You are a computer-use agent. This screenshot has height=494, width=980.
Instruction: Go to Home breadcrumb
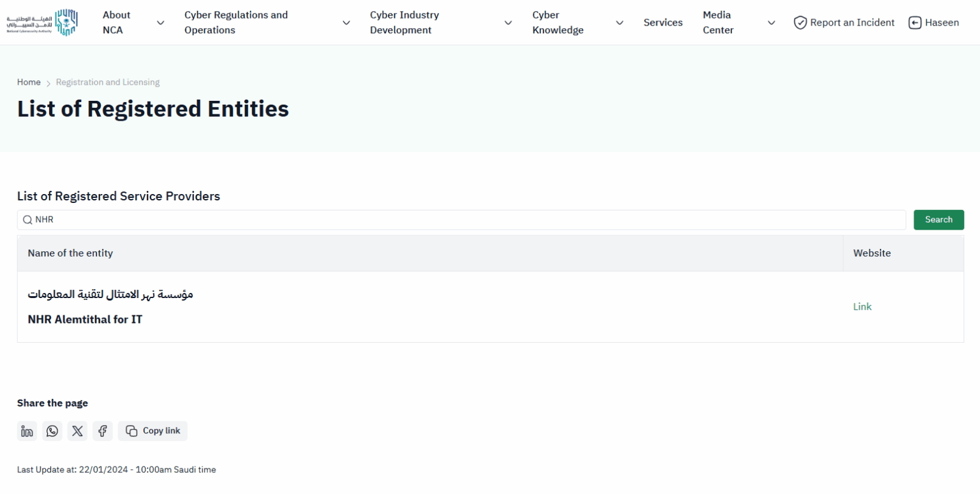coord(29,82)
